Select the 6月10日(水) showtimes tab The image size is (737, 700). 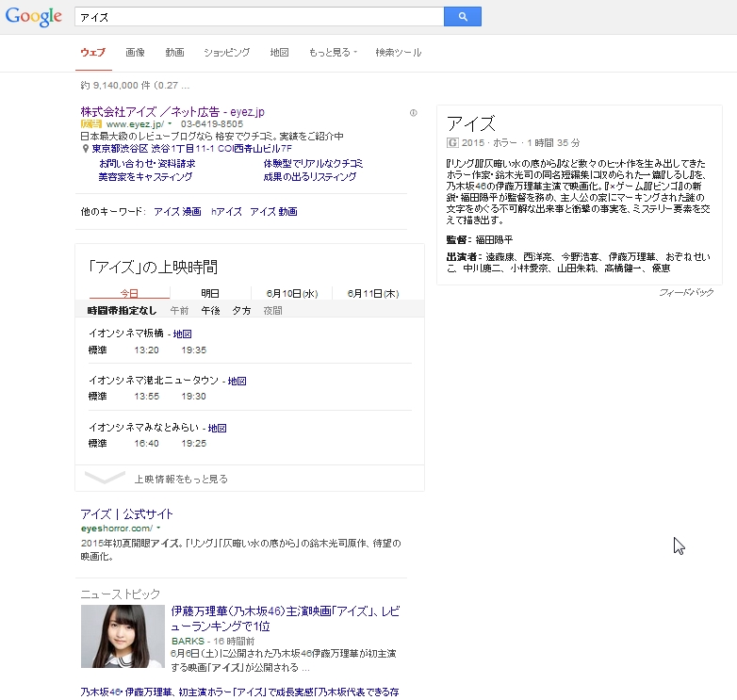[x=292, y=294]
